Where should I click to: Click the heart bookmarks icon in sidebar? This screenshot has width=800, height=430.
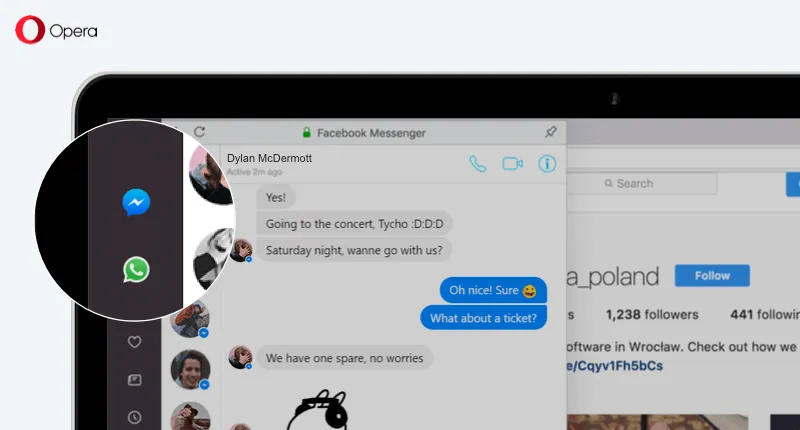pyautogui.click(x=134, y=342)
